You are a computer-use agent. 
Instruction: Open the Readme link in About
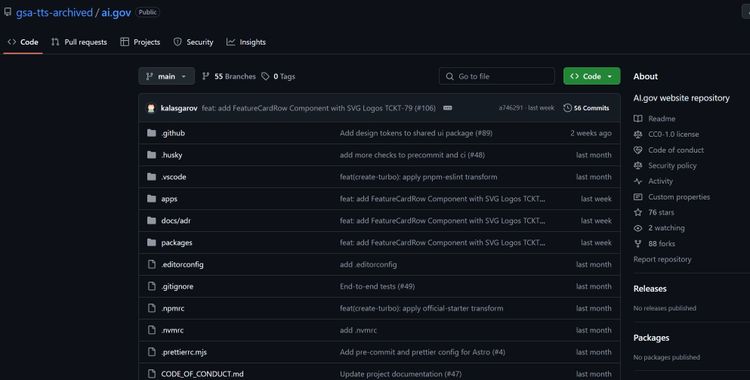click(662, 119)
